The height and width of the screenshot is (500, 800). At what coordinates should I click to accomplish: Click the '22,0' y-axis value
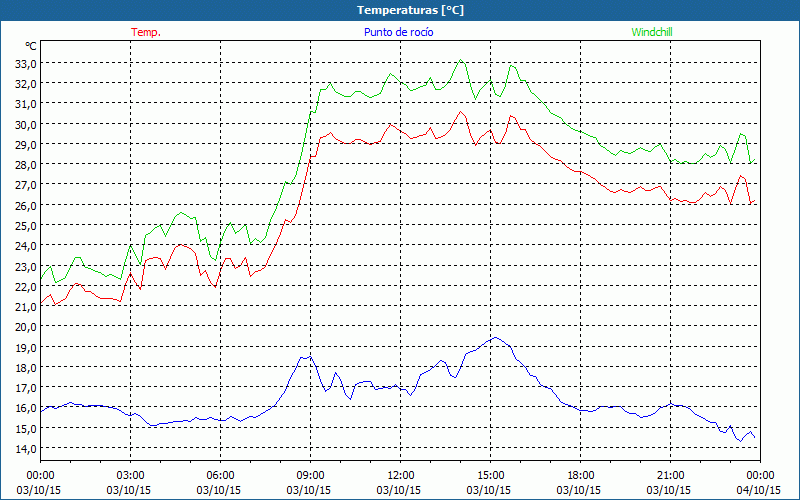click(26, 287)
